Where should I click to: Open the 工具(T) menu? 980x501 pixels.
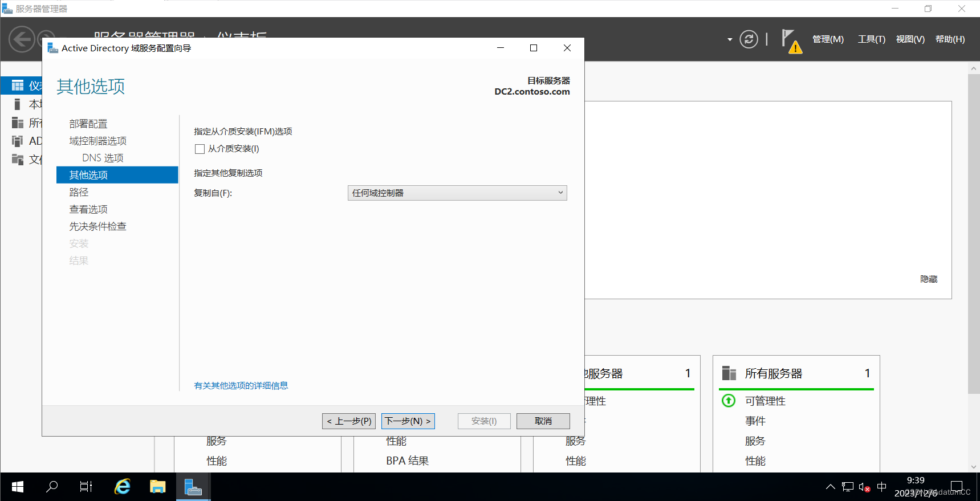pyautogui.click(x=872, y=39)
